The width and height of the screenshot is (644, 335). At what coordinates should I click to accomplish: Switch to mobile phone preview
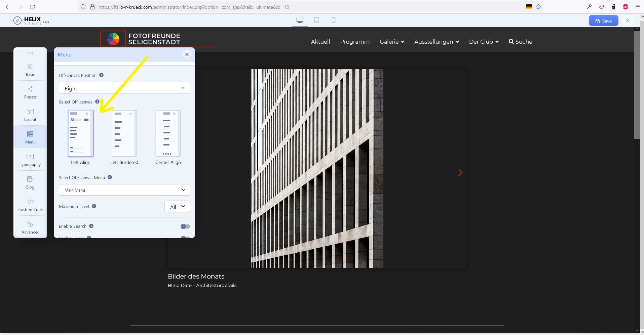coord(333,20)
